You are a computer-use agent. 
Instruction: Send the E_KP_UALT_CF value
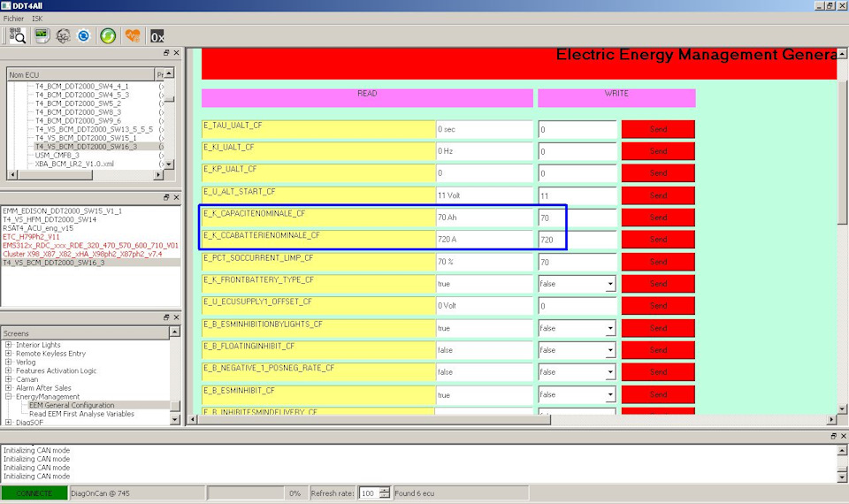tap(658, 173)
